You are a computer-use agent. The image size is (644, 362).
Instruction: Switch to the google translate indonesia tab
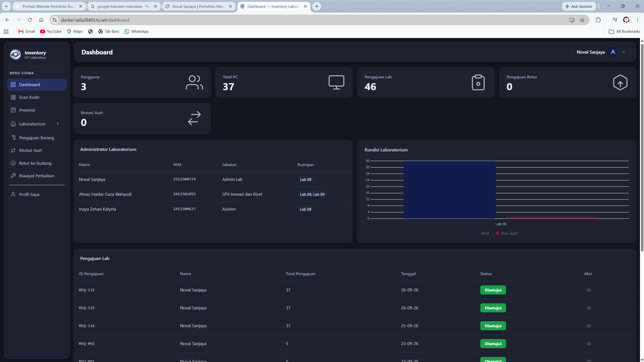[x=124, y=6]
